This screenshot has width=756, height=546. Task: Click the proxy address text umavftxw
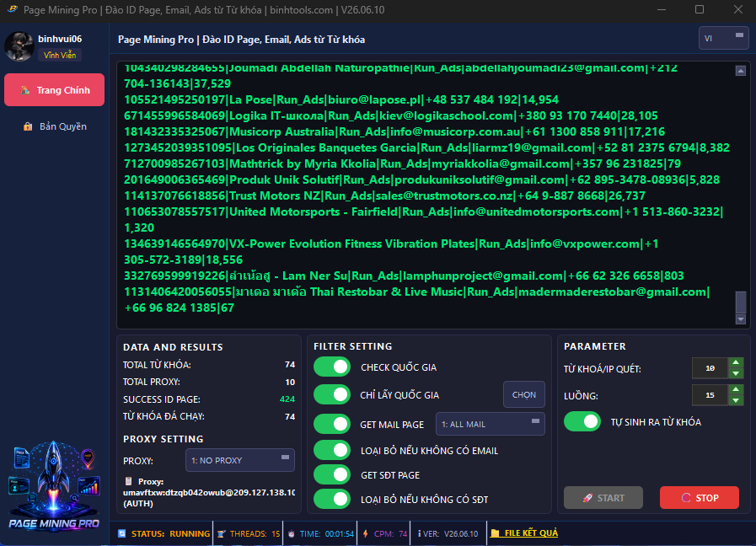tap(209, 493)
